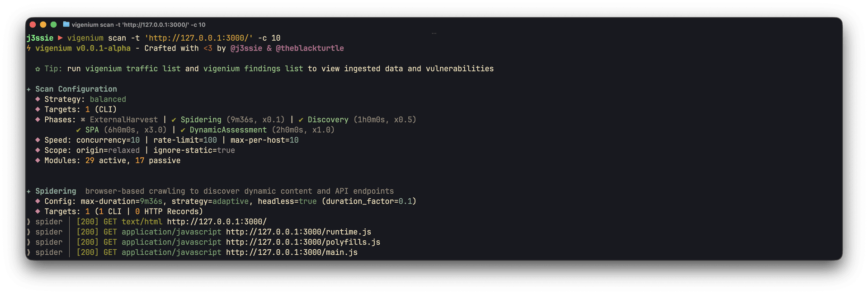Click the folder icon in the title bar

66,25
